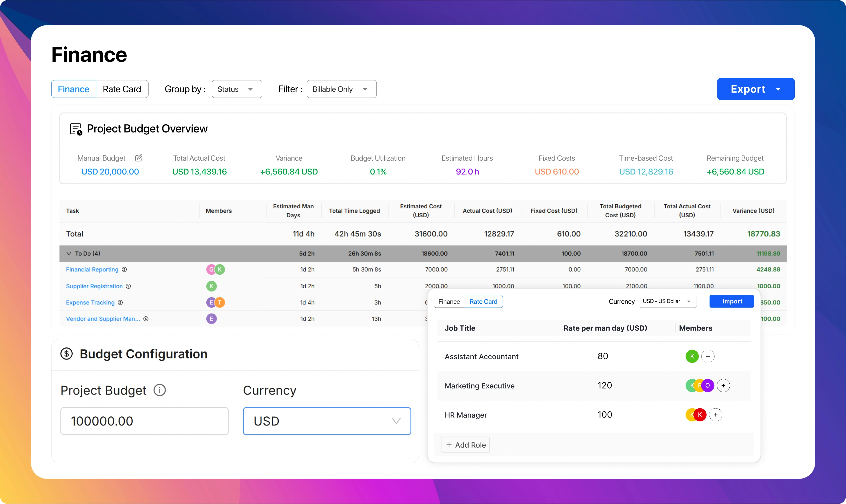Open USD - US Dollar currency selector
Screen dimensions: 846x504
click(667, 301)
